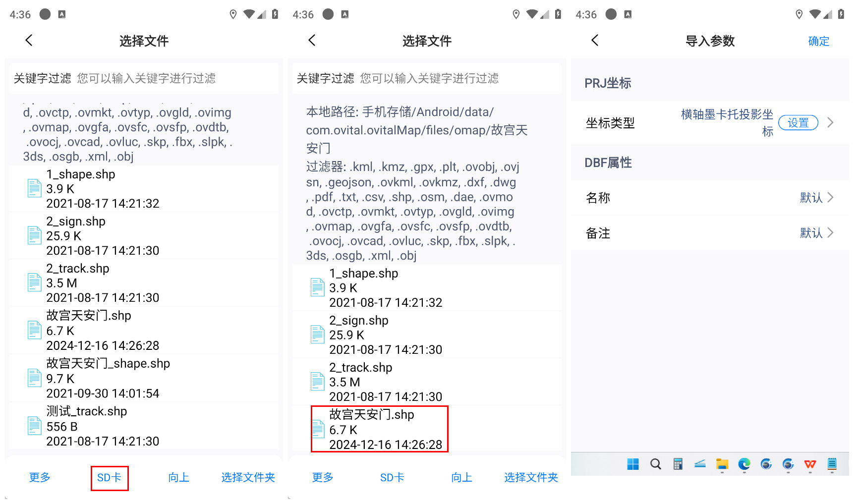Confirm import with the 确定 button
854x504 pixels.
(818, 41)
